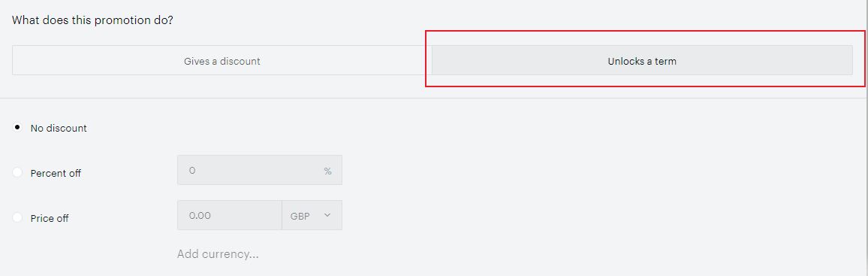The width and height of the screenshot is (868, 276).
Task: Click the % symbol in percent field
Action: [x=327, y=171]
